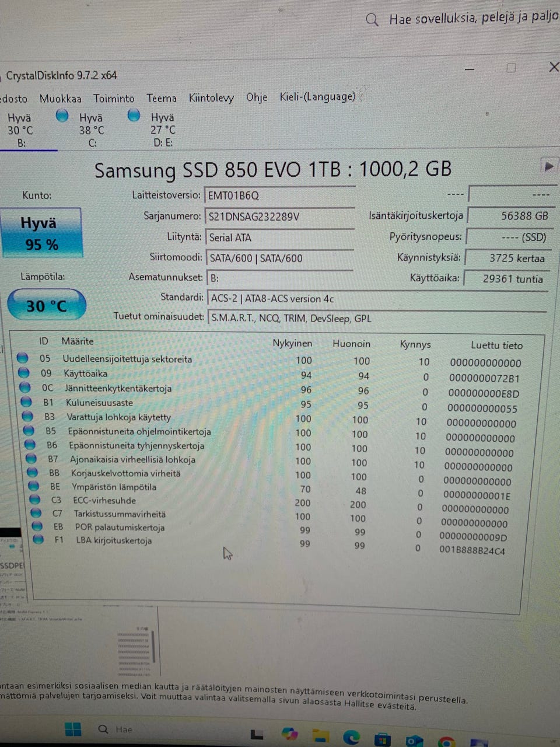Select the Uudelleensijoitettuja sektoreita row
Screen dimensions: 560x747
click(269, 360)
